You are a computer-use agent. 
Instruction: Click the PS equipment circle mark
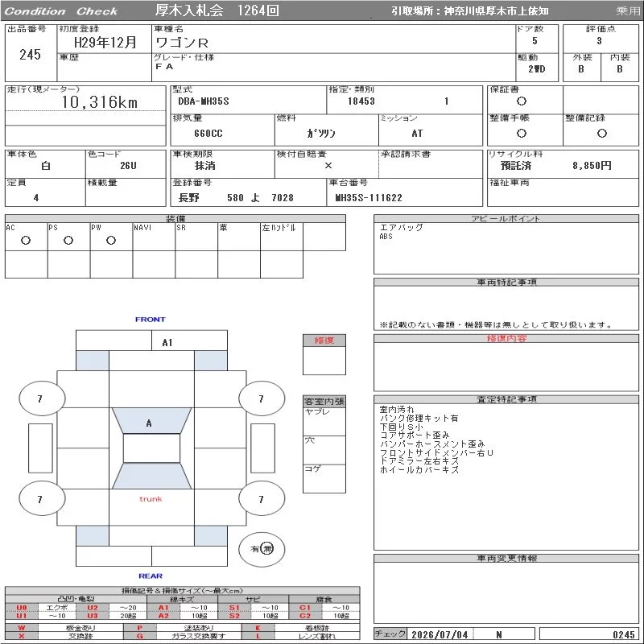pos(68,240)
